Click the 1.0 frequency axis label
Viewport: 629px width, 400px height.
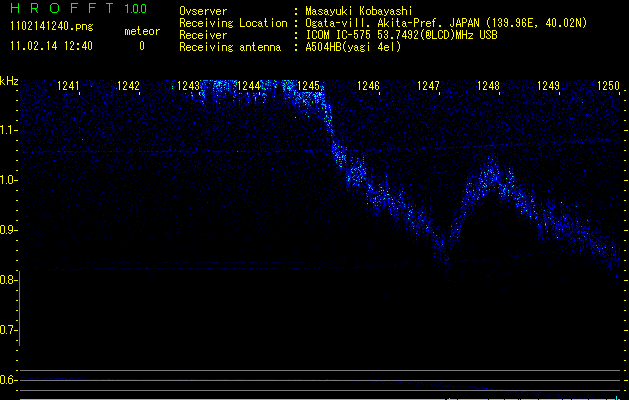coord(9,180)
